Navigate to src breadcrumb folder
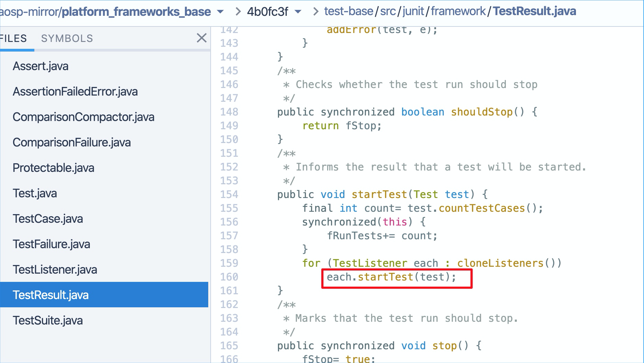This screenshot has height=363, width=644. (388, 11)
